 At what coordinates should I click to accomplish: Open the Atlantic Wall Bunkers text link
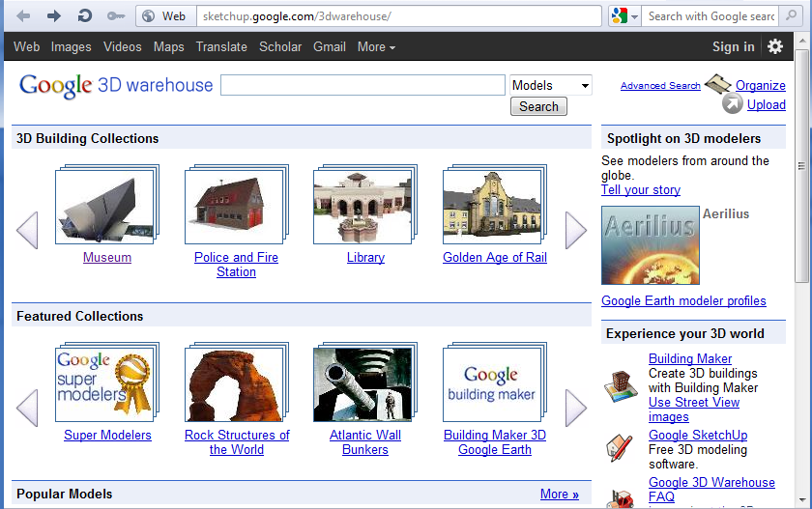365,442
